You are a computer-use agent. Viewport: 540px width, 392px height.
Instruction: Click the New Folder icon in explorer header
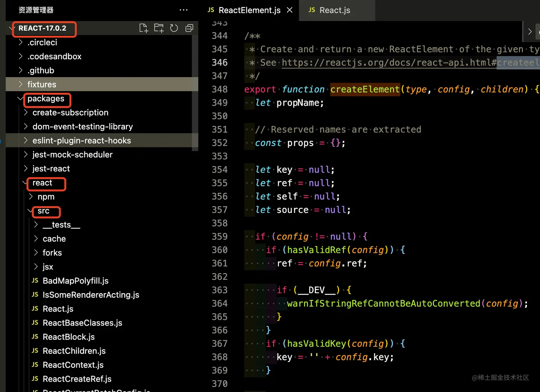pyautogui.click(x=159, y=28)
